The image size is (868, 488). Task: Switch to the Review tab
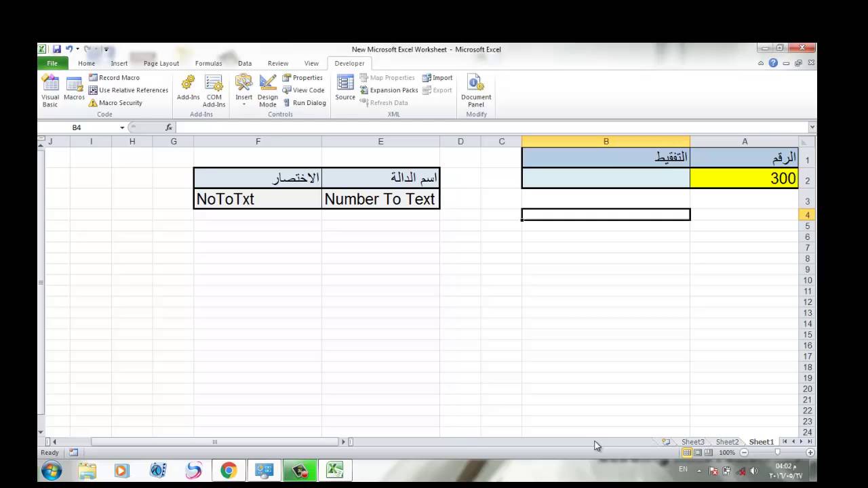278,63
